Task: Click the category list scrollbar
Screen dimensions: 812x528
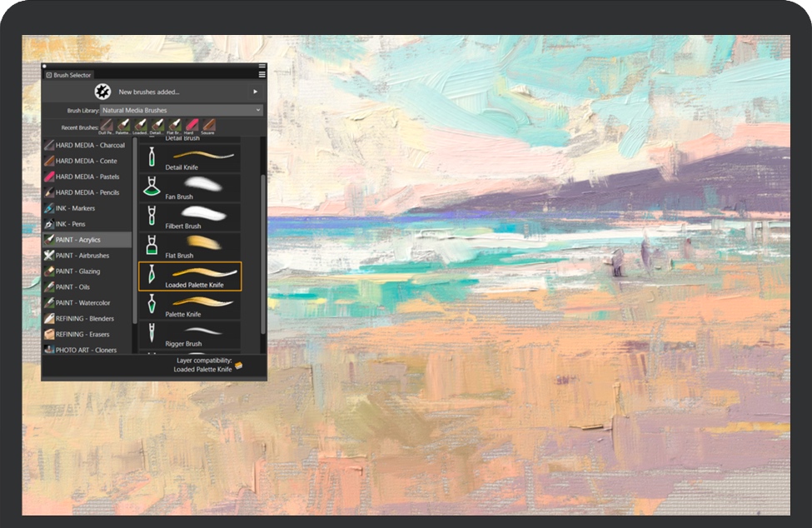Action: coord(135,231)
